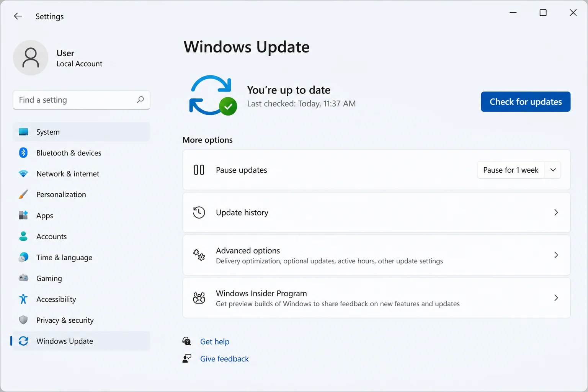Click the Accounts person icon
The width and height of the screenshot is (588, 392).
point(23,236)
